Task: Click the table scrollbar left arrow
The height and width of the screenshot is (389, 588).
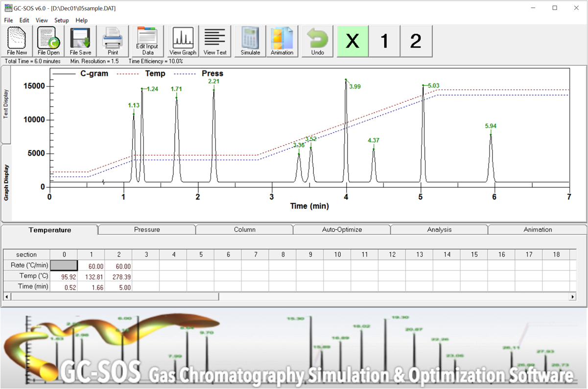Action: click(x=7, y=296)
